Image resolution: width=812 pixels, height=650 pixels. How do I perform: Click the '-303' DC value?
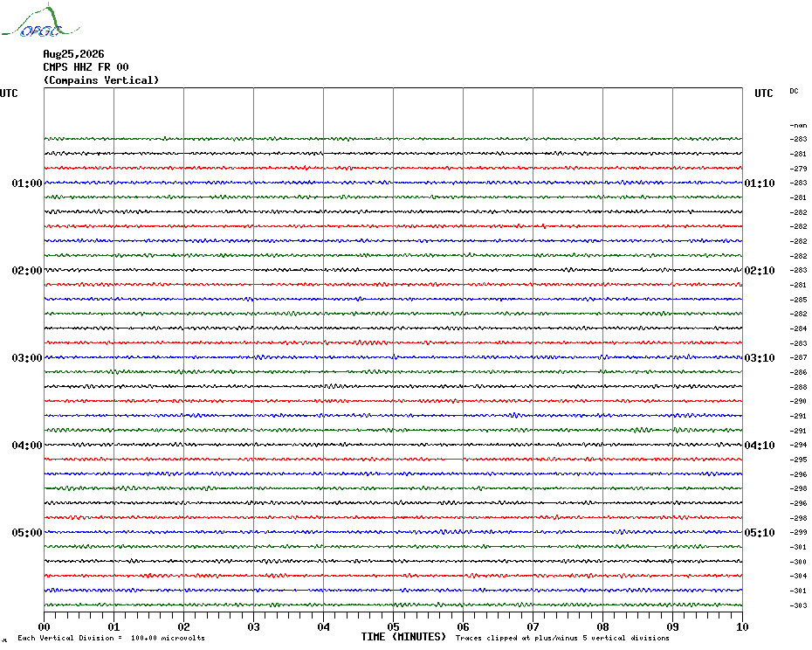click(x=799, y=605)
